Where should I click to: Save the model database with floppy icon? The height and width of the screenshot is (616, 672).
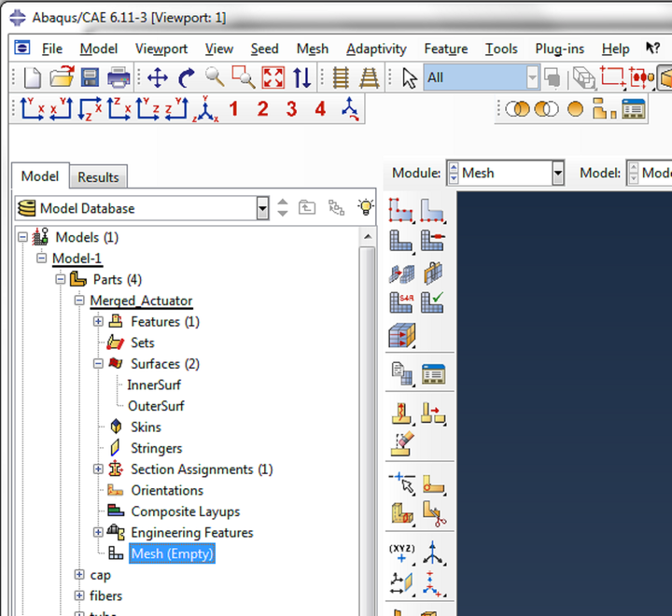coord(90,78)
